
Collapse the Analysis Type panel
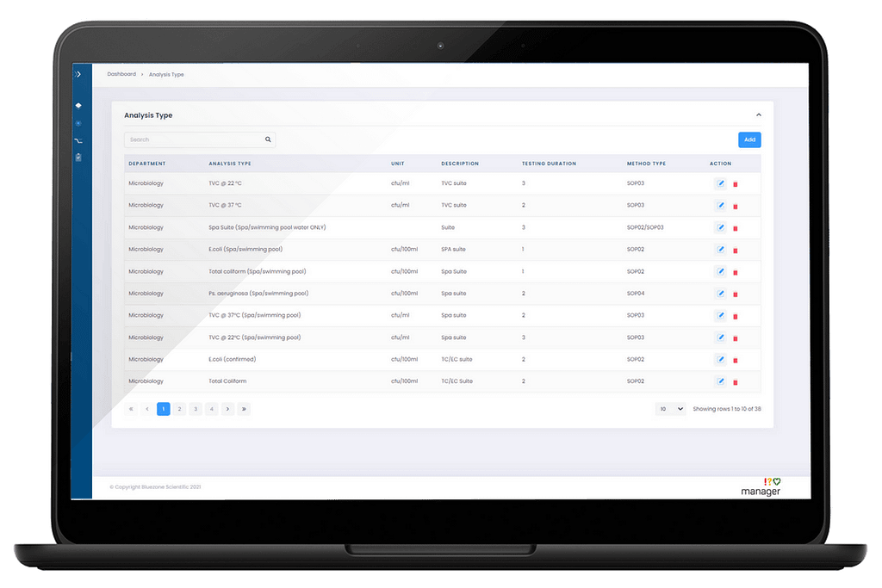pyautogui.click(x=758, y=115)
